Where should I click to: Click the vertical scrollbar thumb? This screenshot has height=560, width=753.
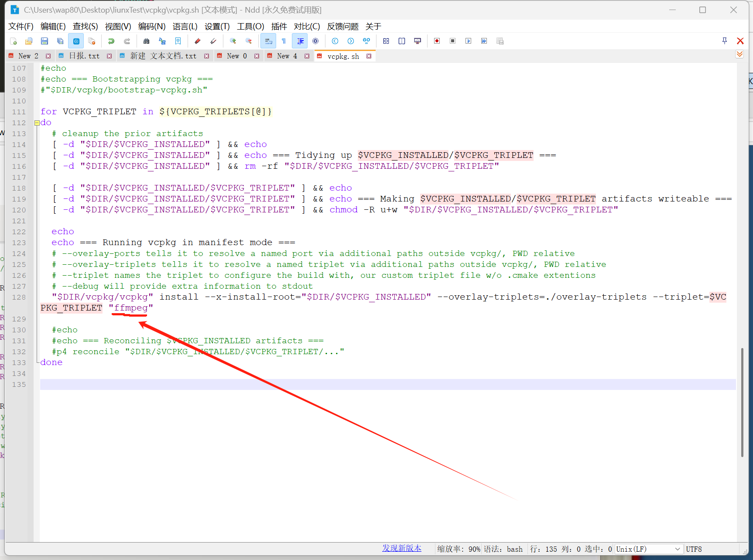pyautogui.click(x=742, y=402)
